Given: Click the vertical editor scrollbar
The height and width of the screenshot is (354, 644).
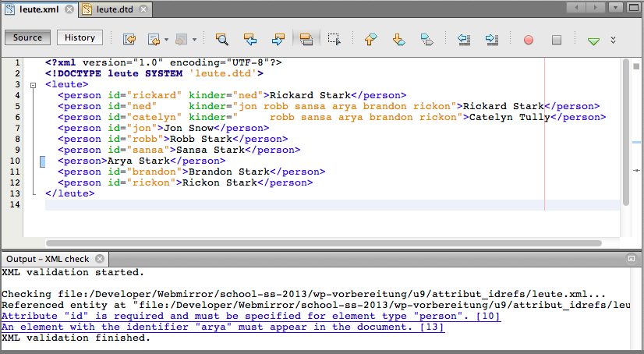Looking at the screenshot, I should click(626, 133).
